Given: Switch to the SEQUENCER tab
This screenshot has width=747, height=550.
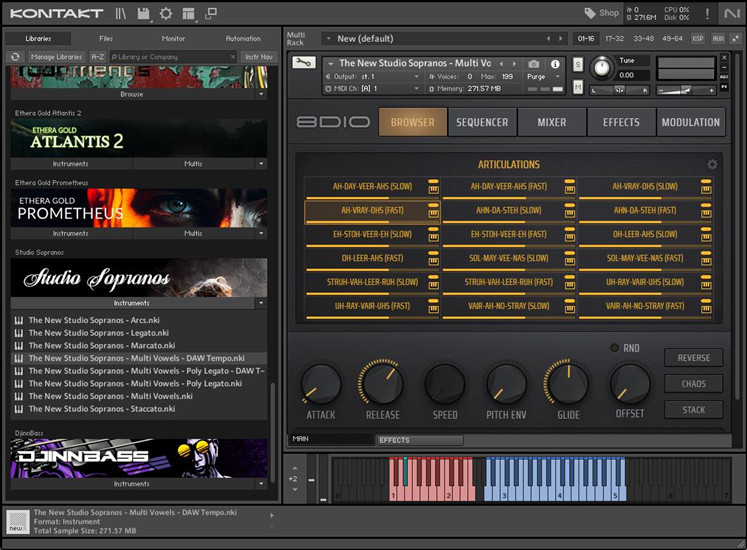Looking at the screenshot, I should [482, 122].
